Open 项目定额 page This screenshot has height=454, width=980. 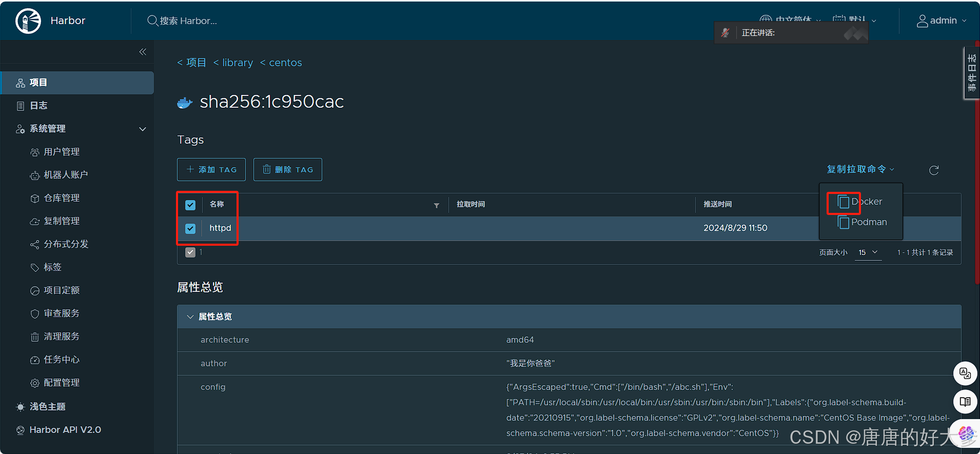click(62, 290)
